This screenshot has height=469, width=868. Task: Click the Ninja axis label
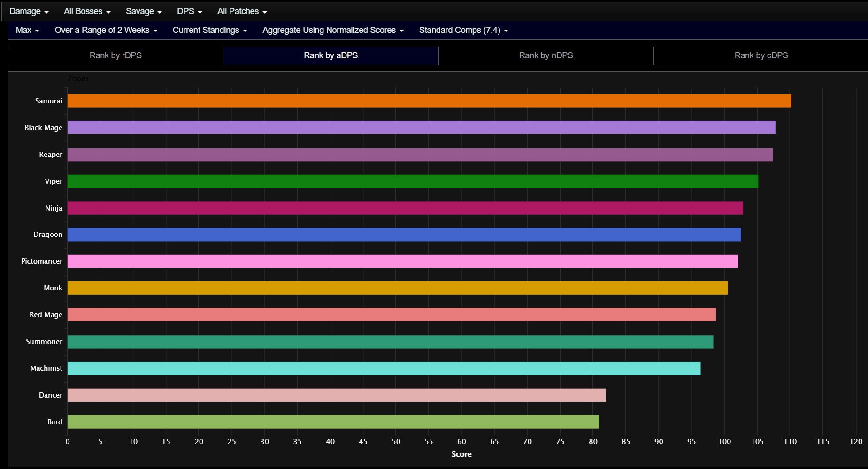click(54, 208)
